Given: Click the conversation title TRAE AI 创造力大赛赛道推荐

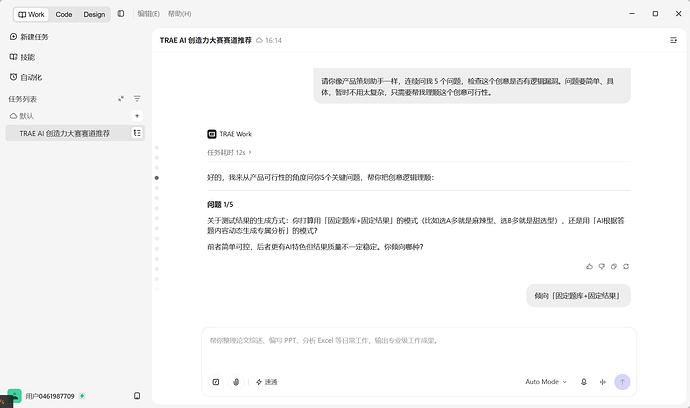Looking at the screenshot, I should [x=206, y=40].
